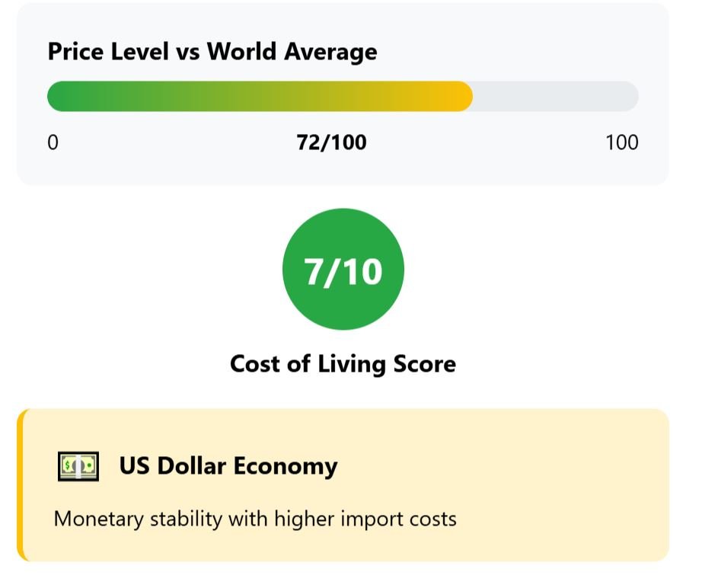
Task: Click the US Dollar Economy title
Action: [x=228, y=466]
